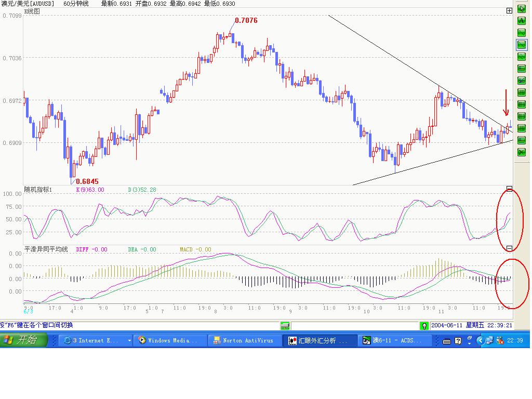The height and width of the screenshot is (399, 532).
Task: Click the 0.6909 price axis label
Action: (x=12, y=143)
